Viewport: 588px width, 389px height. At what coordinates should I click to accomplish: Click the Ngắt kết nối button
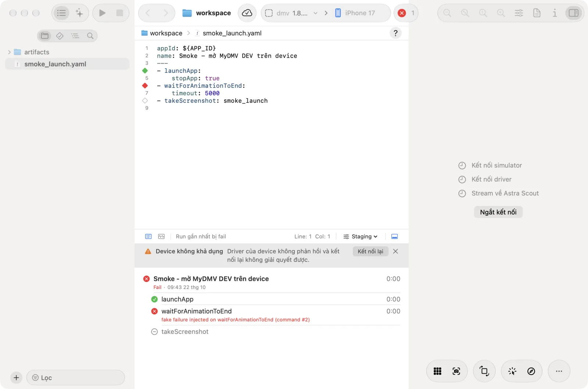coord(498,212)
